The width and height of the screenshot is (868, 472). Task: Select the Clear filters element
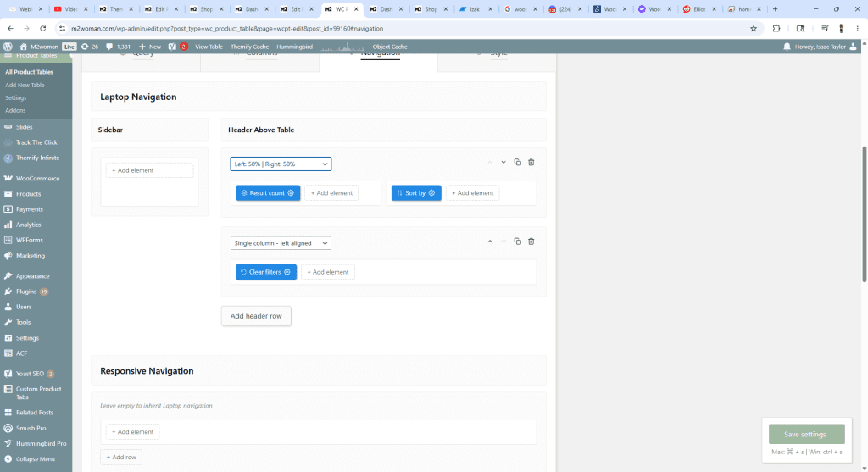coord(264,272)
